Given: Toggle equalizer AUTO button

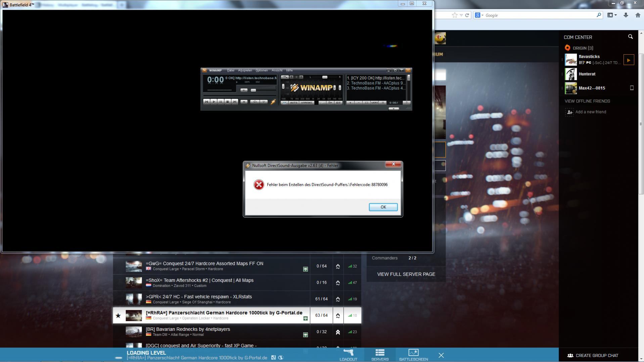Looking at the screenshot, I should point(294,103).
